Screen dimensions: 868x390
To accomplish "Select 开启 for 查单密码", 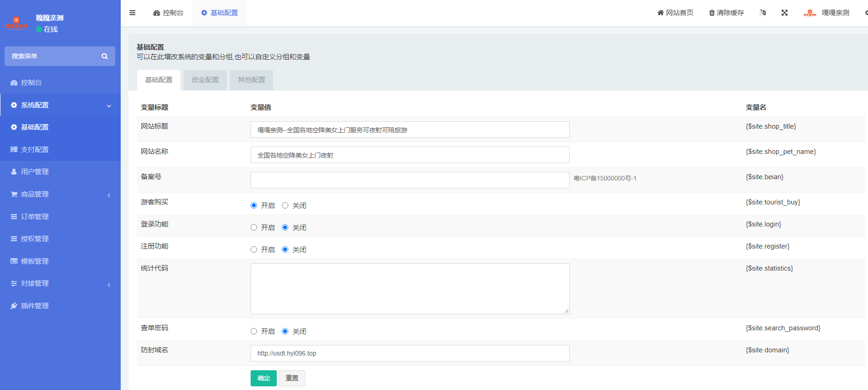I will pyautogui.click(x=254, y=331).
